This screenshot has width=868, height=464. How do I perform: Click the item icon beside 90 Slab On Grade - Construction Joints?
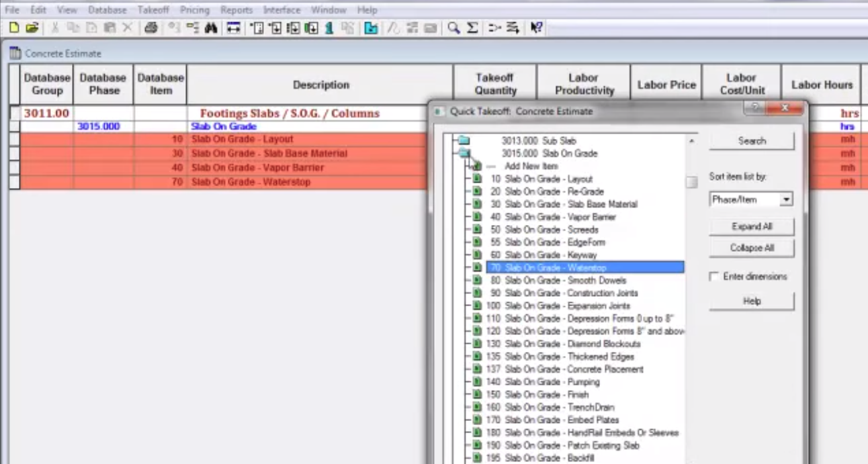pos(478,293)
